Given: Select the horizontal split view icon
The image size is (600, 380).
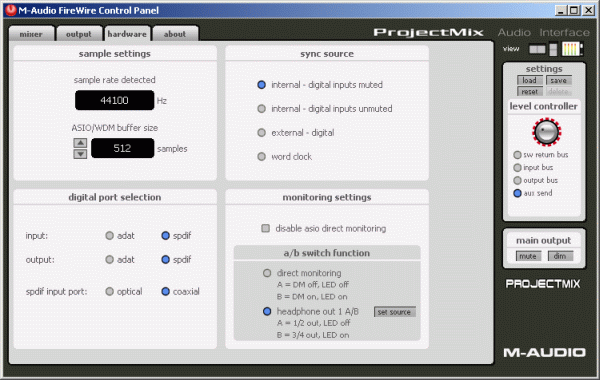Looking at the screenshot, I should point(537,49).
